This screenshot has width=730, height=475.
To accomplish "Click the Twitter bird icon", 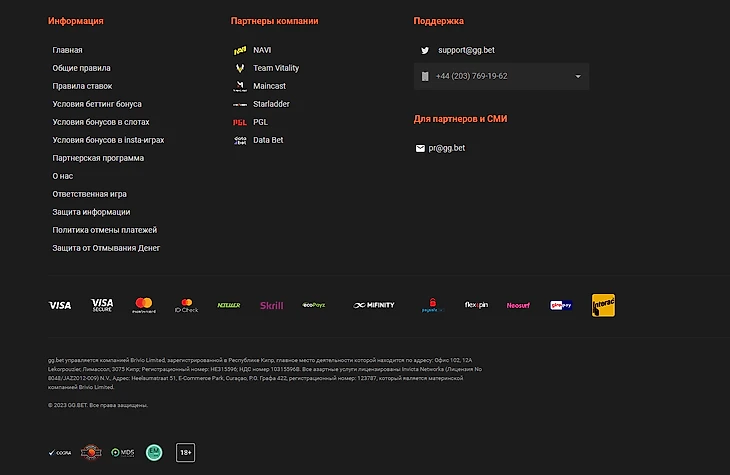I will [x=425, y=50].
